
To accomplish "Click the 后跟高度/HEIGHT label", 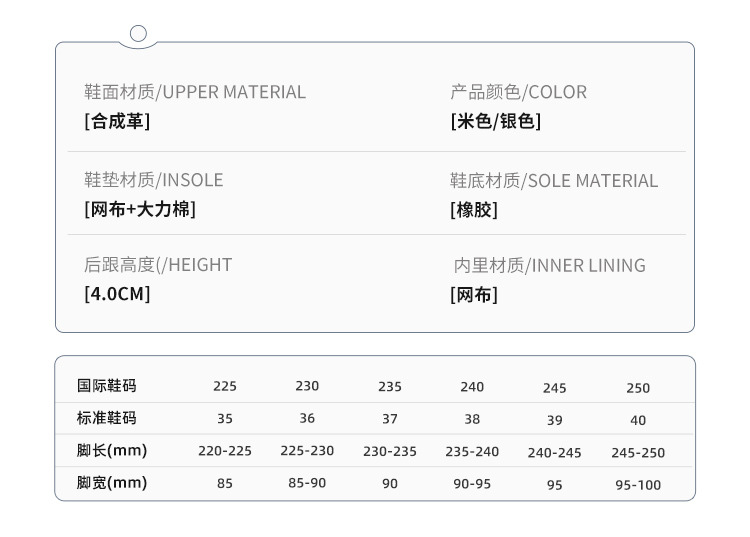I will coord(158,265).
